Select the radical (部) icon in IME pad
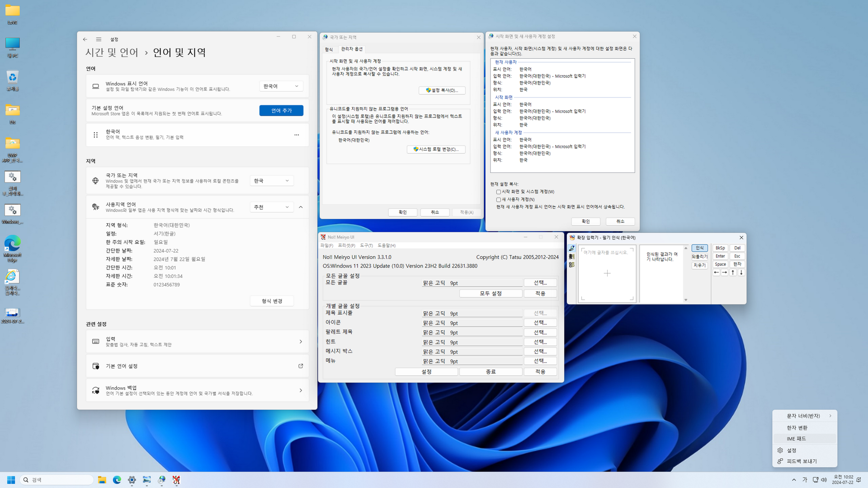 point(572,265)
